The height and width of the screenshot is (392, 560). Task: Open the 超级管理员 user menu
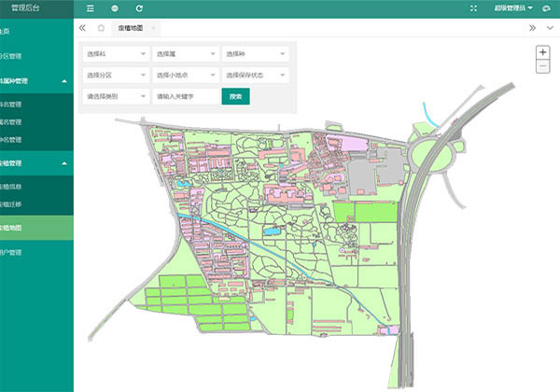click(x=512, y=8)
